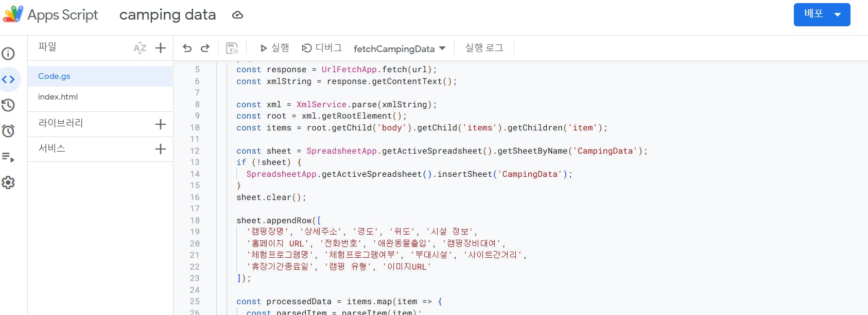Undo the last edit
The height and width of the screenshot is (315, 868).
[187, 48]
